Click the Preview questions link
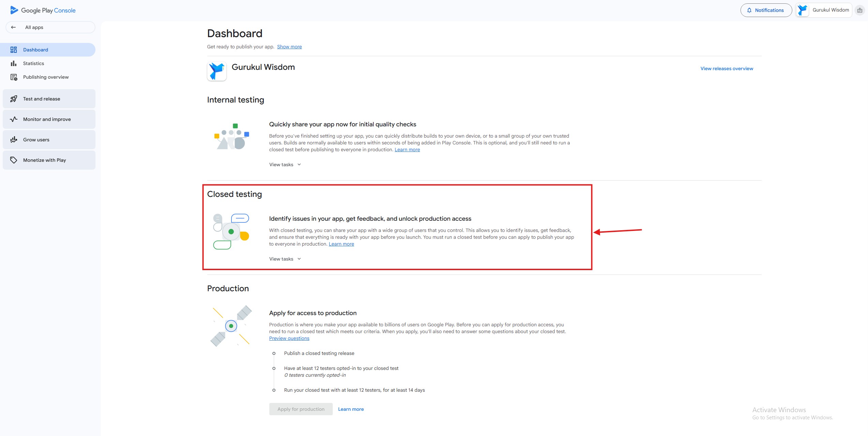868x436 pixels. coord(289,338)
